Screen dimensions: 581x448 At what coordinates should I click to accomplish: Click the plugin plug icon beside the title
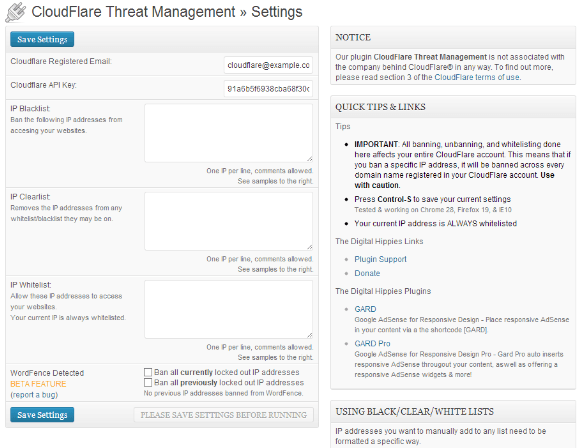point(16,12)
